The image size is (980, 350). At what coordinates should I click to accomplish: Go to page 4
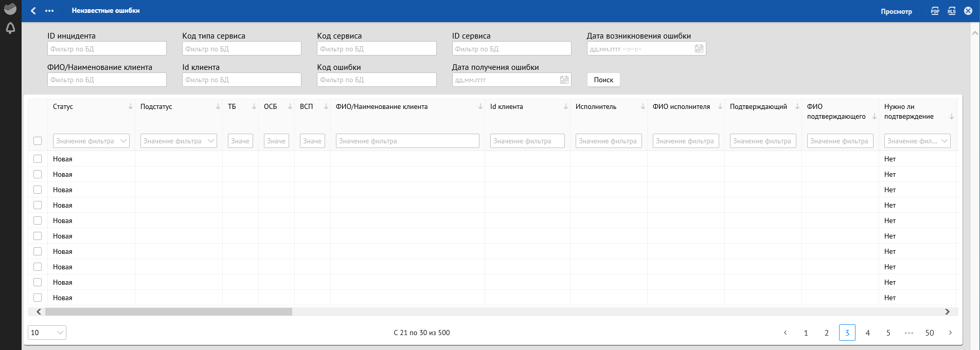[x=867, y=333]
